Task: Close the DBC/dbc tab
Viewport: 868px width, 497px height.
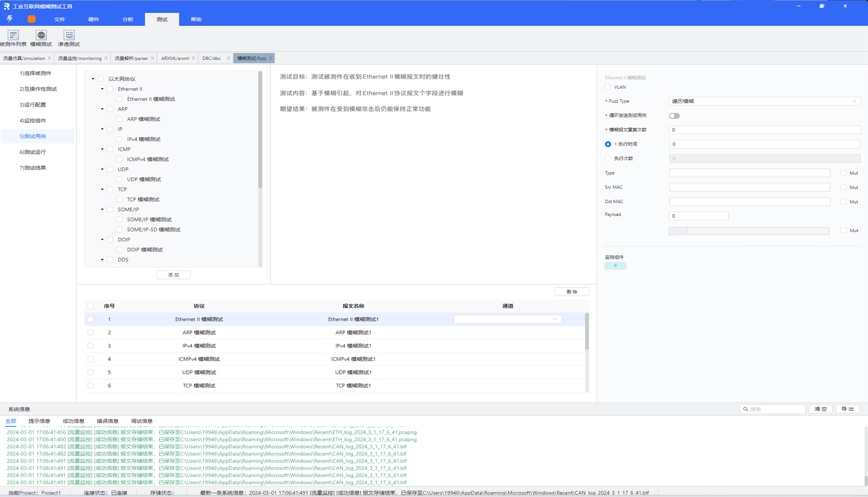Action: [x=228, y=58]
